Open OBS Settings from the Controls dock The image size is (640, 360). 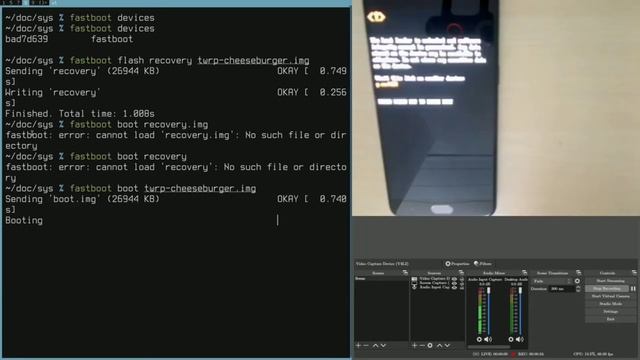(610, 311)
